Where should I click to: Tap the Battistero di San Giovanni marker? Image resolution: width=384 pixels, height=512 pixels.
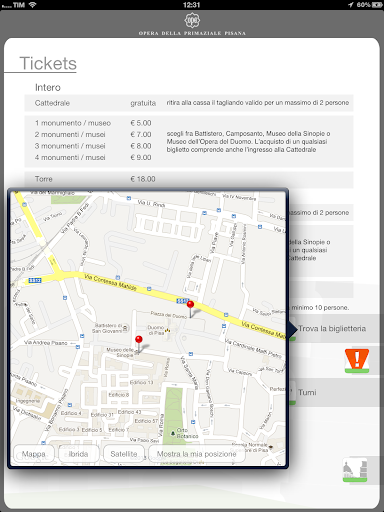(126, 328)
